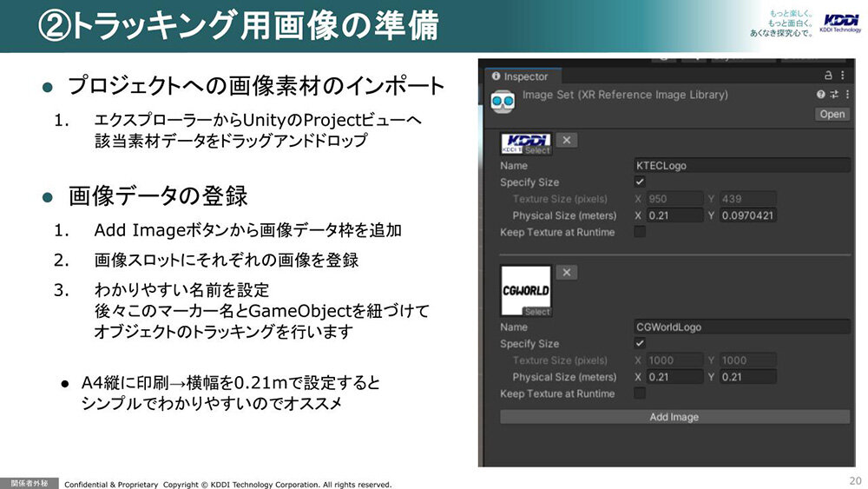Click the Add Image button
The width and height of the screenshot is (868, 489).
click(674, 417)
